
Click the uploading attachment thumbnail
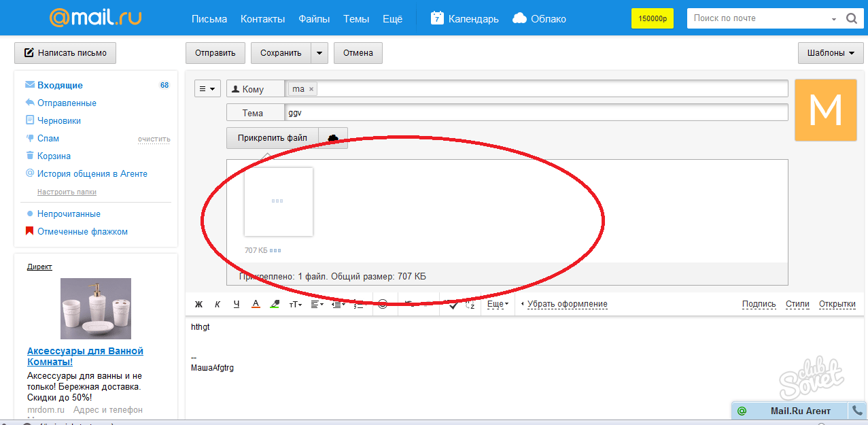tap(279, 202)
